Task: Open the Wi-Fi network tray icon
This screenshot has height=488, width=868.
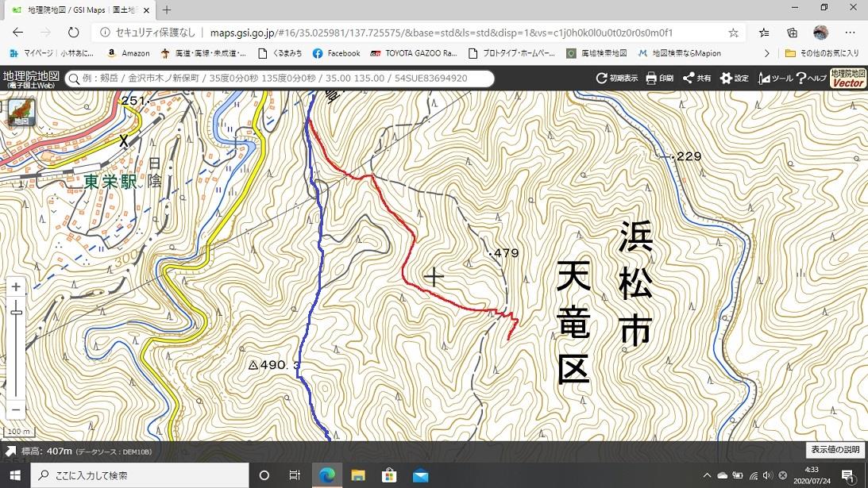Action: pyautogui.click(x=754, y=475)
